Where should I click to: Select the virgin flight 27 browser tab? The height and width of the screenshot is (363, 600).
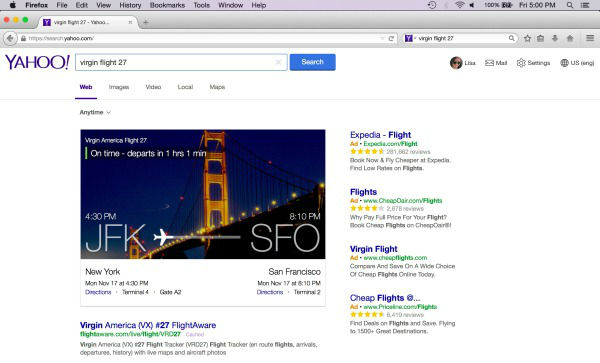click(87, 22)
